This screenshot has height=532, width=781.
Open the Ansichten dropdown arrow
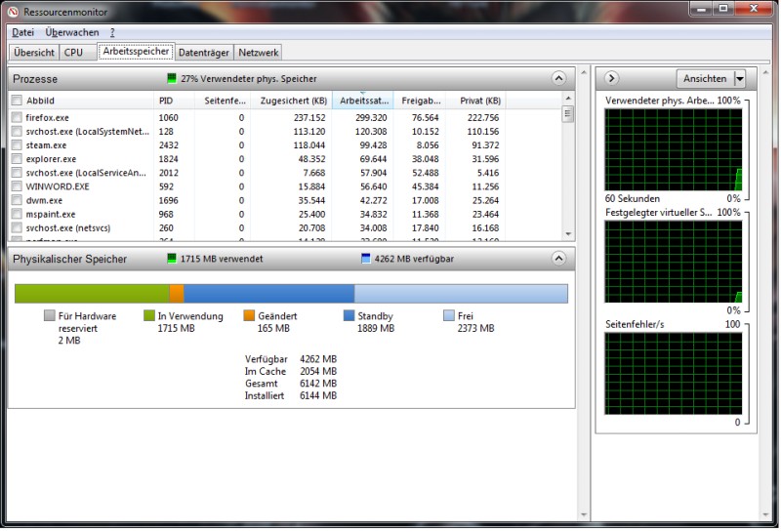[x=739, y=79]
